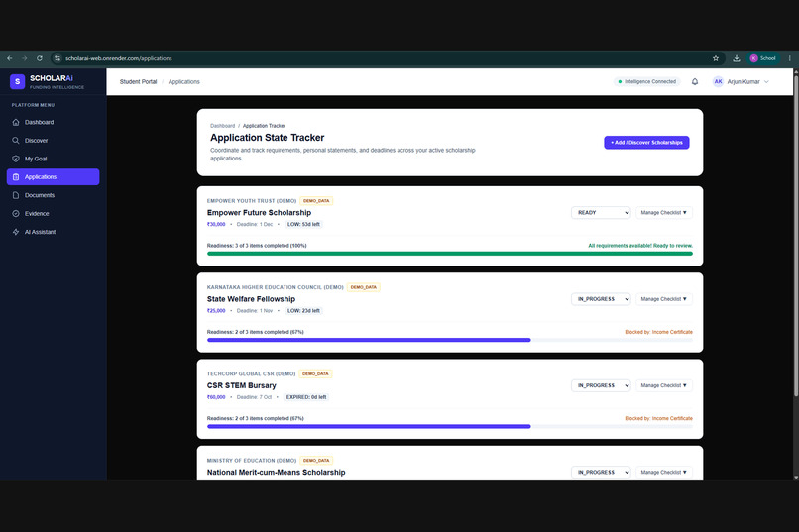The height and width of the screenshot is (532, 799).
Task: Click National Merit-cum-Means Scholarship title
Action: 277,473
